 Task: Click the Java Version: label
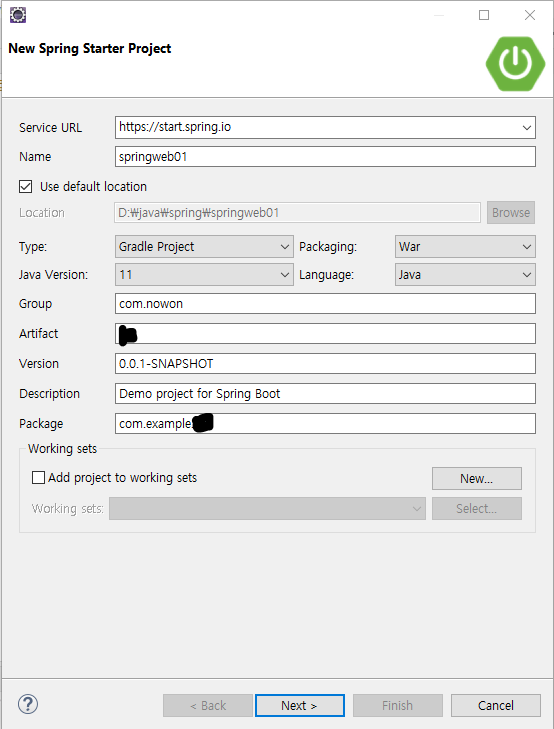tap(53, 275)
